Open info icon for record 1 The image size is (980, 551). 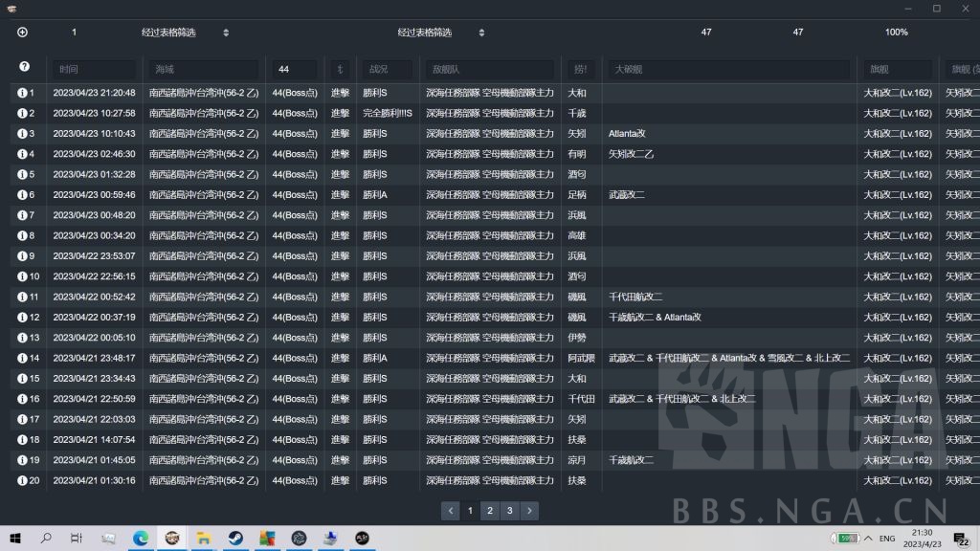point(22,93)
